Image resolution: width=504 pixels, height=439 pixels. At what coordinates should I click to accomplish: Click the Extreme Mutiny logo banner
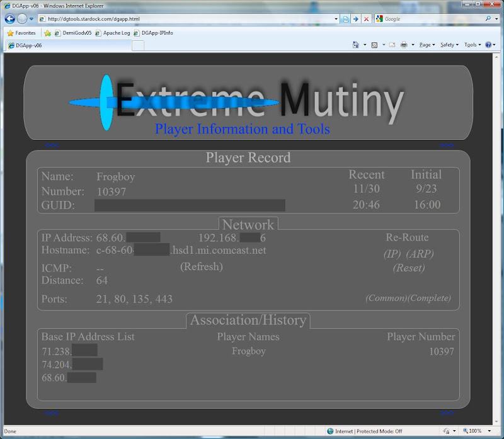(x=248, y=103)
